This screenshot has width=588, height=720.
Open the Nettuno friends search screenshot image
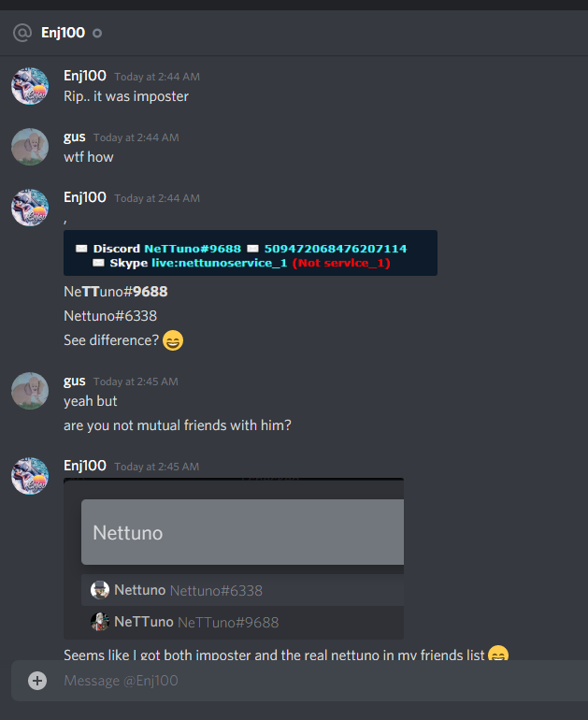[234, 558]
